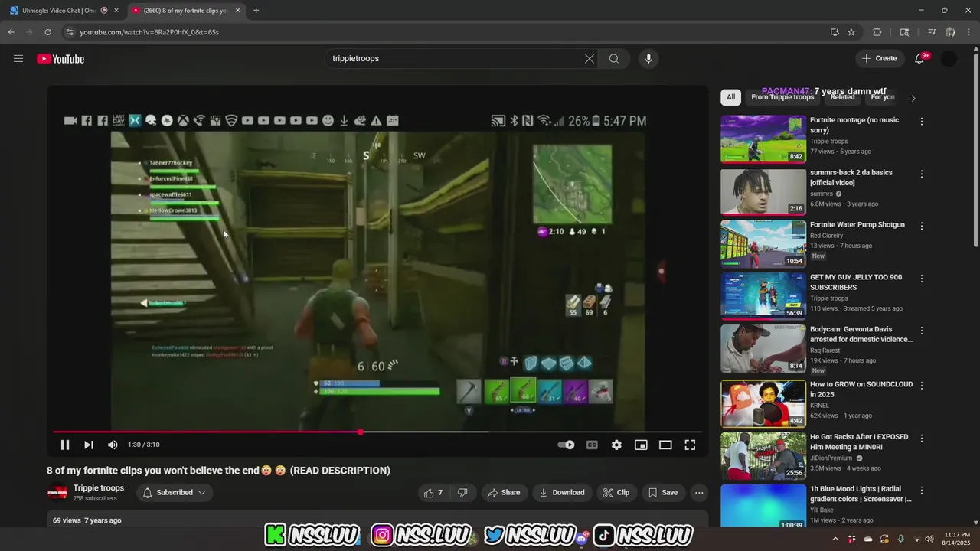The height and width of the screenshot is (551, 980).
Task: Save the video to a playlist
Action: (x=663, y=493)
